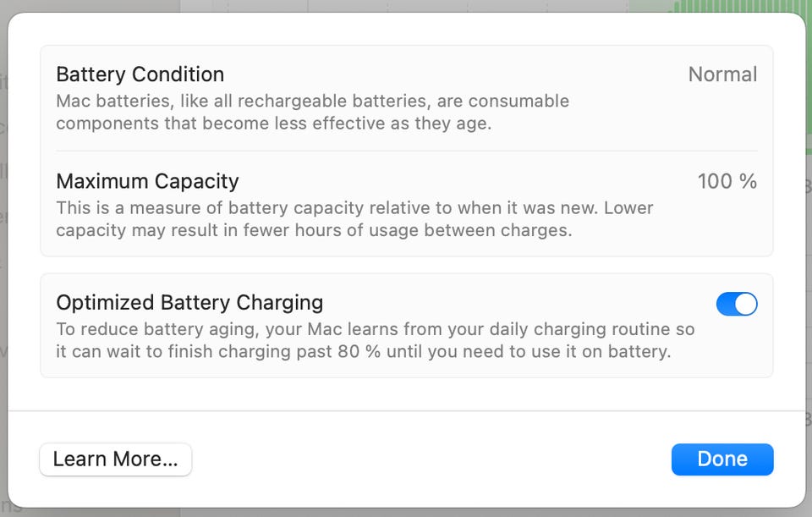Click the divider line below Battery Condition

[x=406, y=151]
